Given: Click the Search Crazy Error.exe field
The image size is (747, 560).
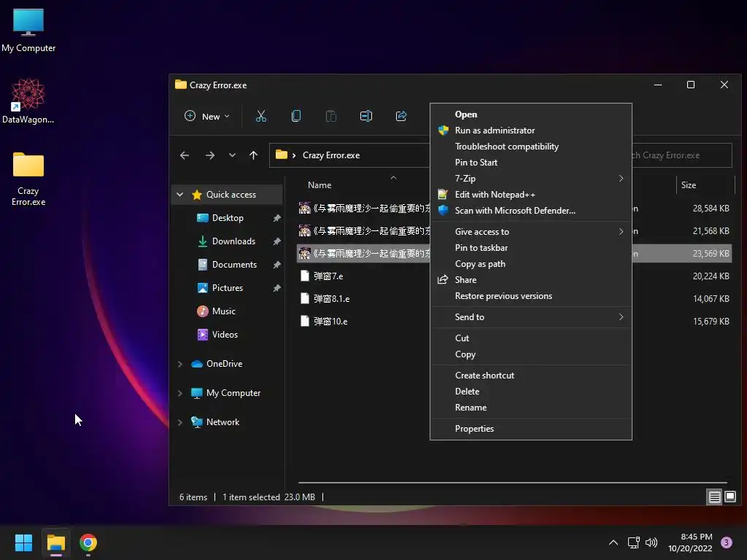Looking at the screenshot, I should point(682,155).
